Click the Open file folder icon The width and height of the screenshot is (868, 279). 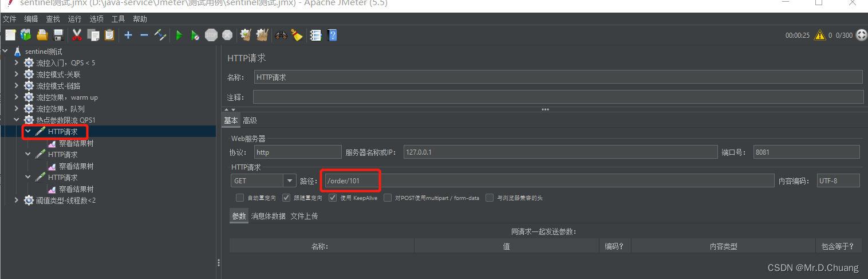(x=42, y=35)
